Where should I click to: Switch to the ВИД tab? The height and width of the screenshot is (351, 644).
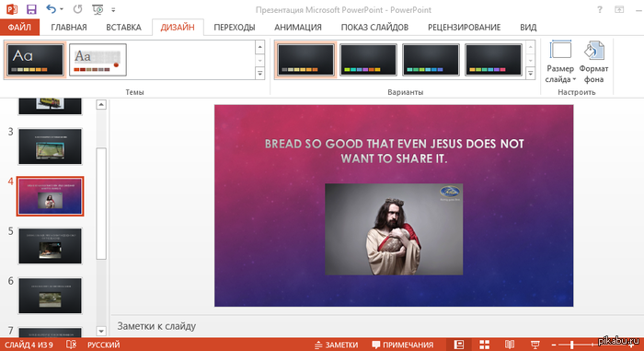pos(528,27)
